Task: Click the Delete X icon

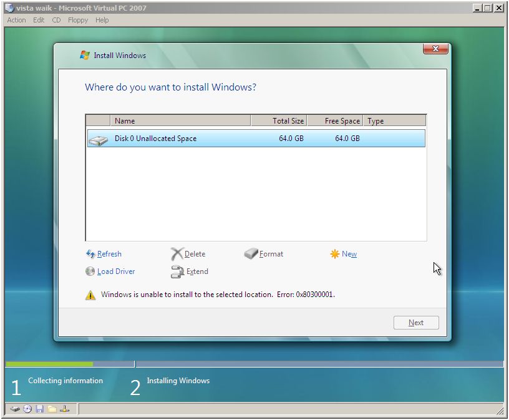Action: [177, 254]
